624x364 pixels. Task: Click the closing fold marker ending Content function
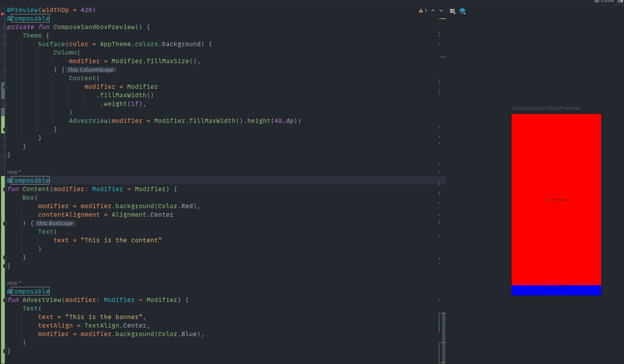[x=5, y=266]
